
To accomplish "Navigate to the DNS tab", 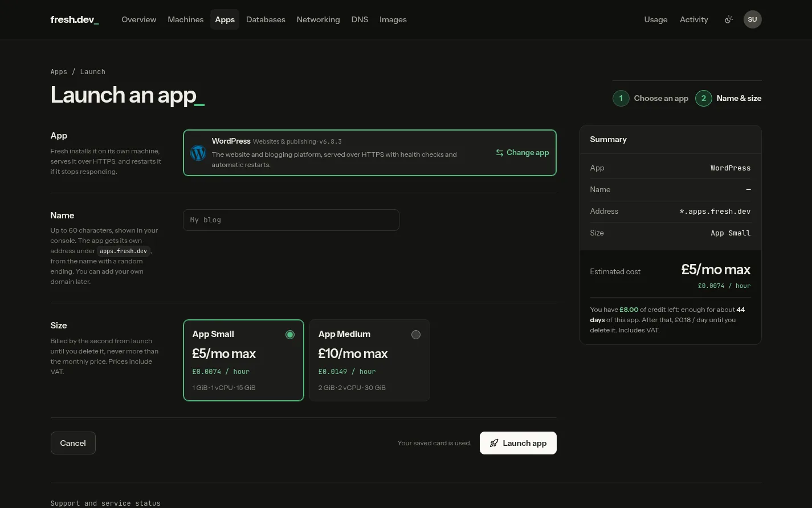I will click(360, 19).
